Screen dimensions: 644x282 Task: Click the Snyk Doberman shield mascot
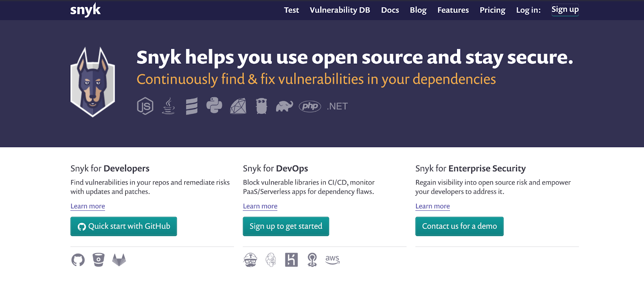93,82
